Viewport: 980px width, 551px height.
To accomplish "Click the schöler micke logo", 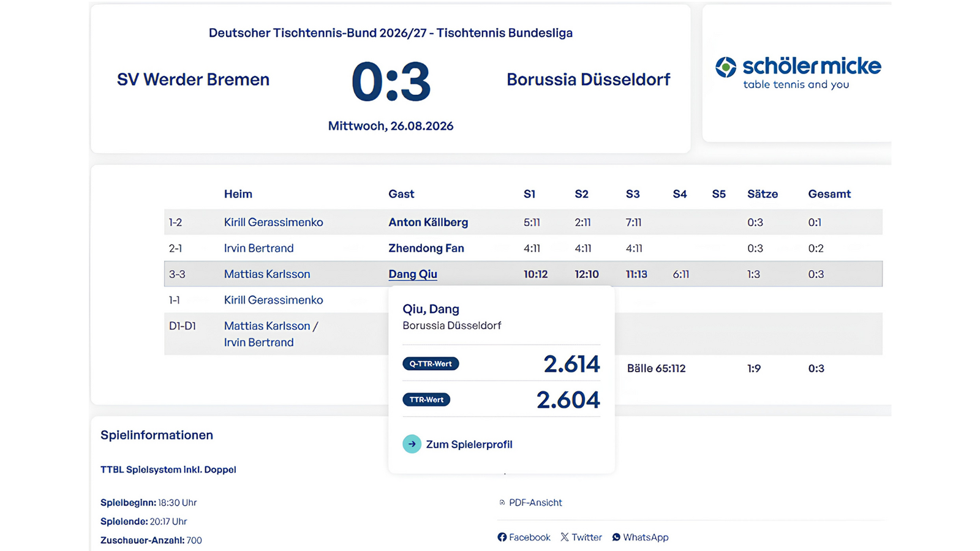I will (x=798, y=73).
